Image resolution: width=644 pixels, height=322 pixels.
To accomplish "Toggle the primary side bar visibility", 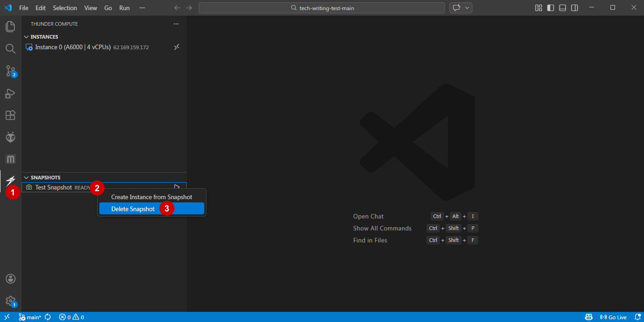I will click(x=551, y=8).
